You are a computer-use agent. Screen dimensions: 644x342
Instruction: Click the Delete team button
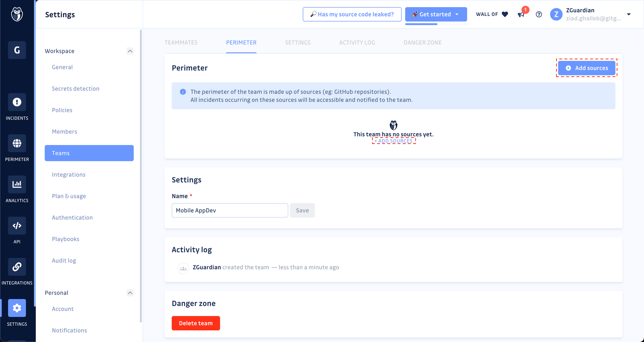(196, 323)
